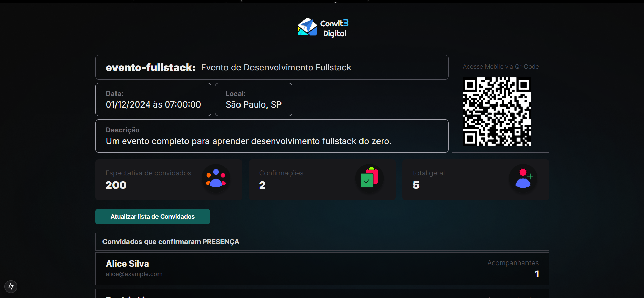Image resolution: width=644 pixels, height=298 pixels.
Task: Click the evento-fullstack title text
Action: point(150,67)
